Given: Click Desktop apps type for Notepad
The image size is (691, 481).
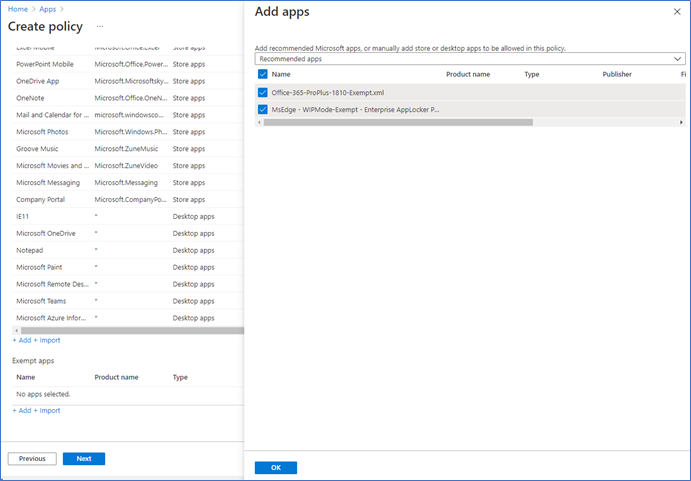Looking at the screenshot, I should click(x=193, y=250).
